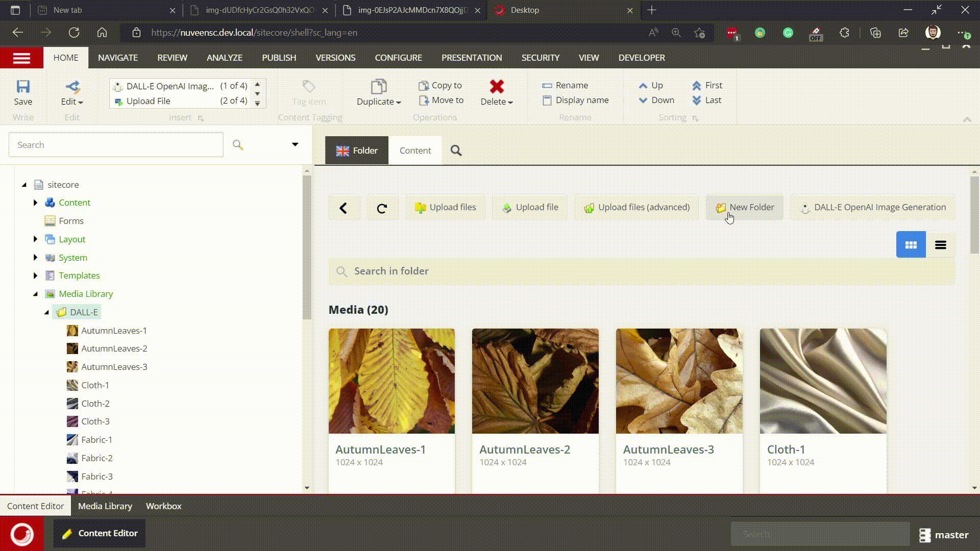The width and height of the screenshot is (980, 551).
Task: Click the Sitecore launchpad logo at bottom-left
Action: click(21, 534)
